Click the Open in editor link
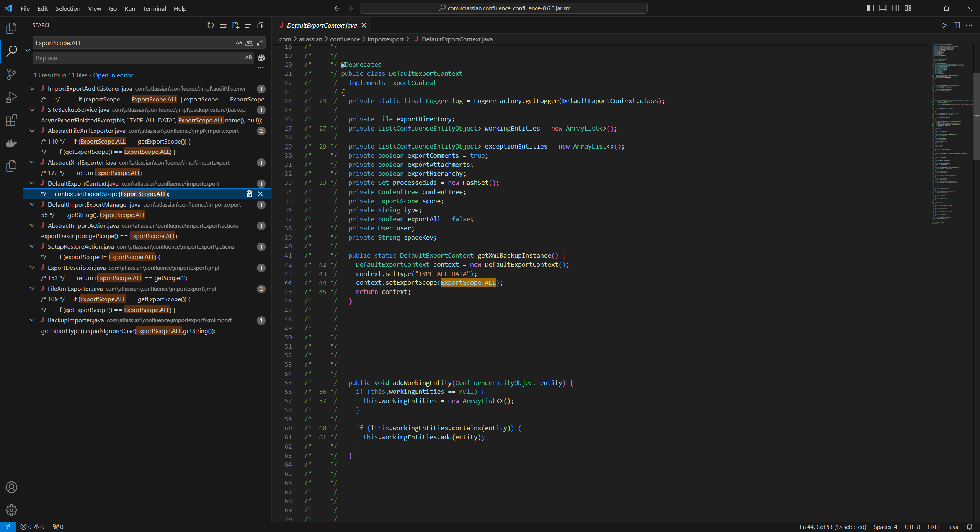The height and width of the screenshot is (532, 980). click(113, 75)
